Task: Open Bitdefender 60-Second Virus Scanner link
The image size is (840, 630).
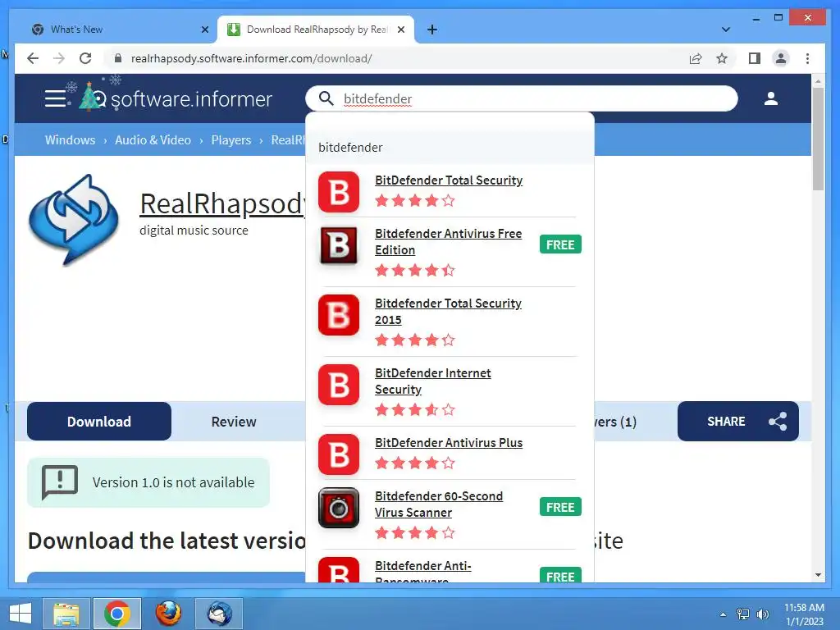Action: pyautogui.click(x=439, y=504)
